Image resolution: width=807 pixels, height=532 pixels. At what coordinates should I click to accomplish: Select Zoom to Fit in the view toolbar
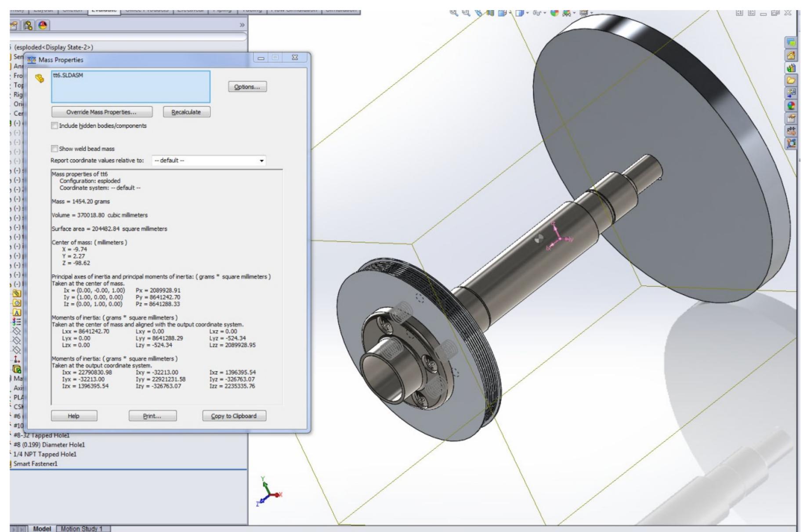tap(453, 12)
